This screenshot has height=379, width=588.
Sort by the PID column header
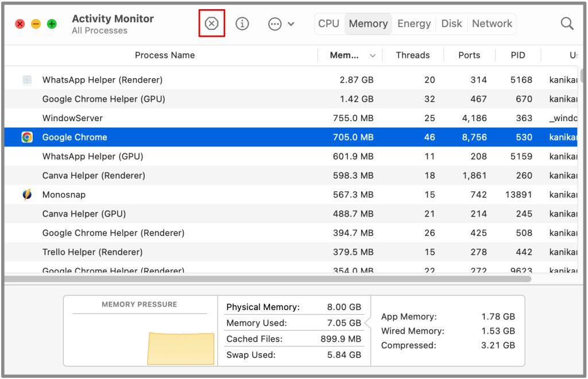pyautogui.click(x=518, y=55)
